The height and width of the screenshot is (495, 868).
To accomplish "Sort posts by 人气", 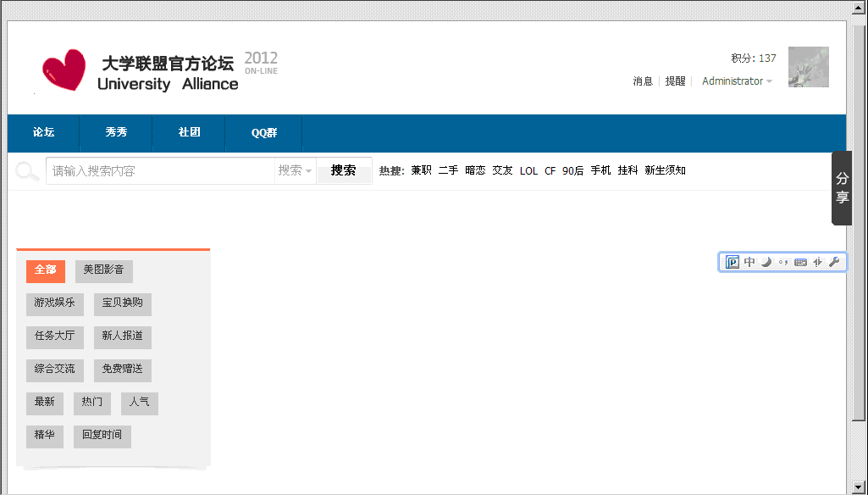I will pyautogui.click(x=140, y=403).
